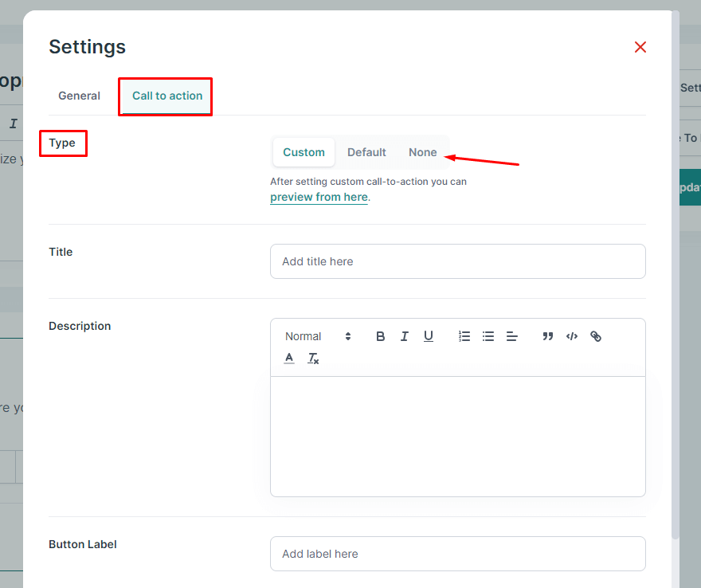Apply italic formatting in description toolbar
The image size is (701, 588).
pos(404,336)
